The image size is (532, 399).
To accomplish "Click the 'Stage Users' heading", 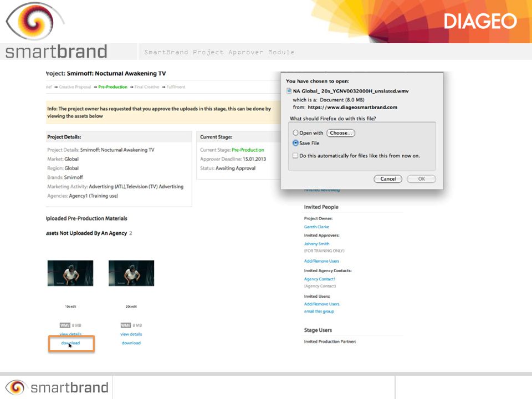I will [318, 330].
